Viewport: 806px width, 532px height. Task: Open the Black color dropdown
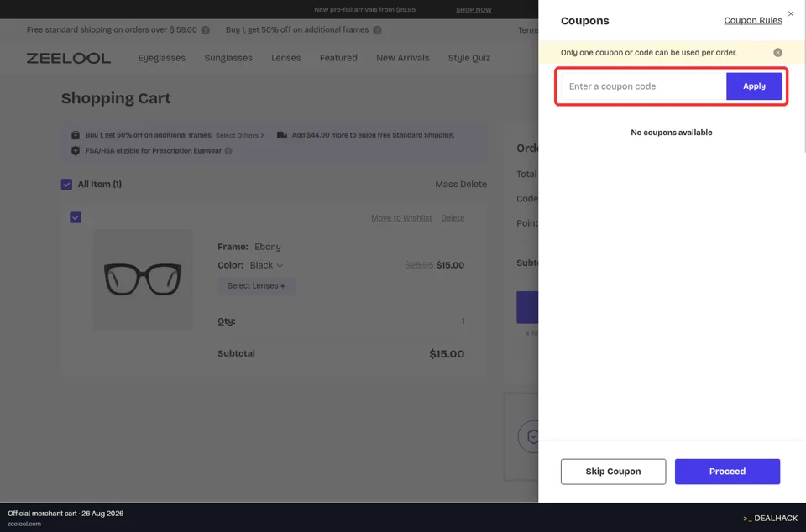point(266,265)
